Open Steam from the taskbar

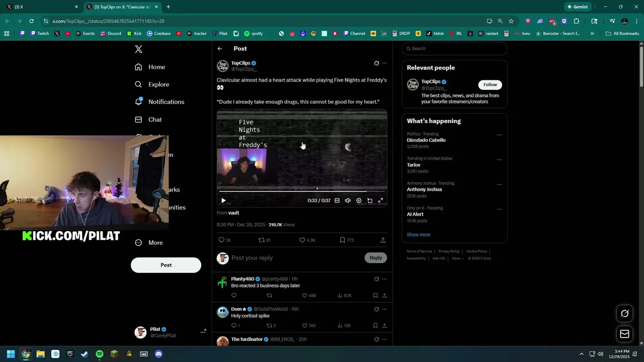[85, 354]
